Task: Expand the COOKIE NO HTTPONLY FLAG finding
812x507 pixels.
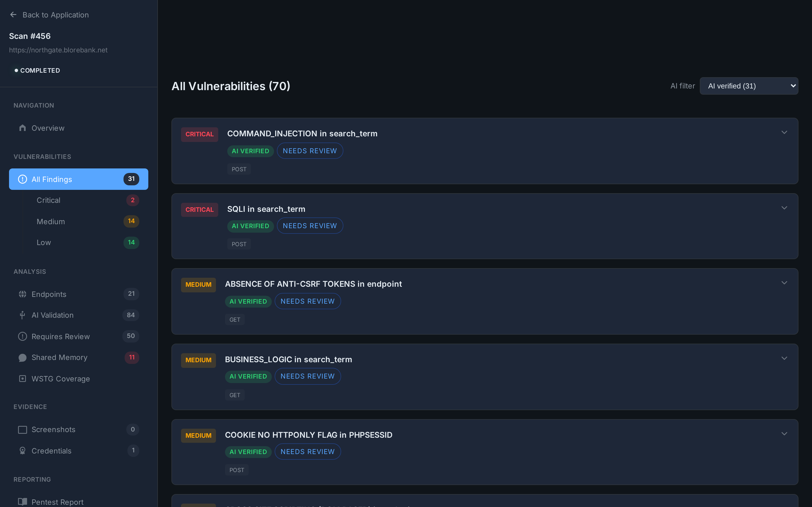Action: (784, 433)
